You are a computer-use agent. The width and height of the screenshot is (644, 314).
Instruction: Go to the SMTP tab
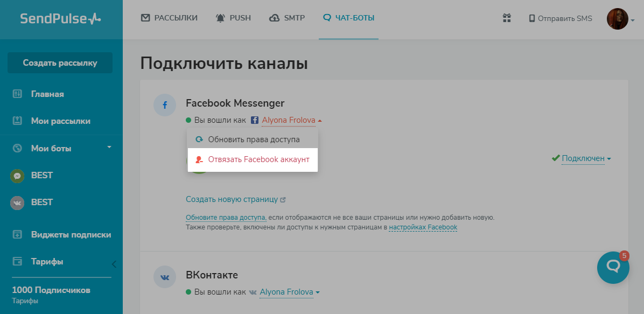click(287, 18)
